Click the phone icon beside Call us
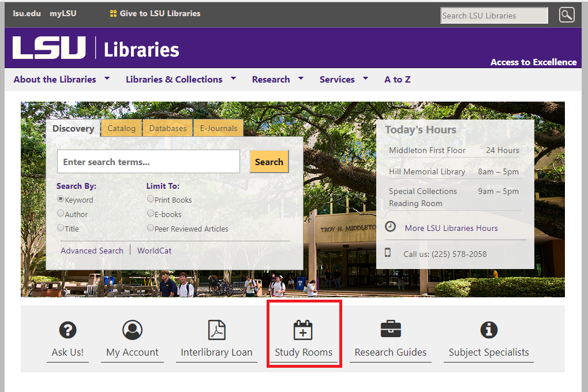 tap(388, 252)
